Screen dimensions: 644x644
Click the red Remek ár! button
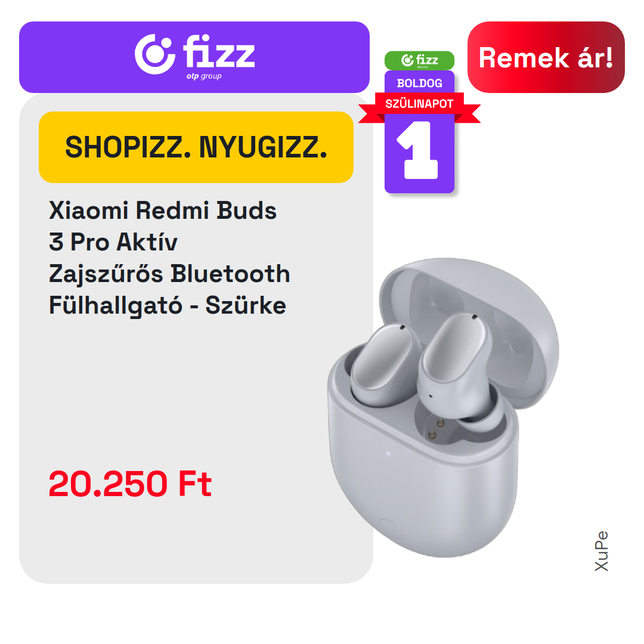(x=546, y=57)
